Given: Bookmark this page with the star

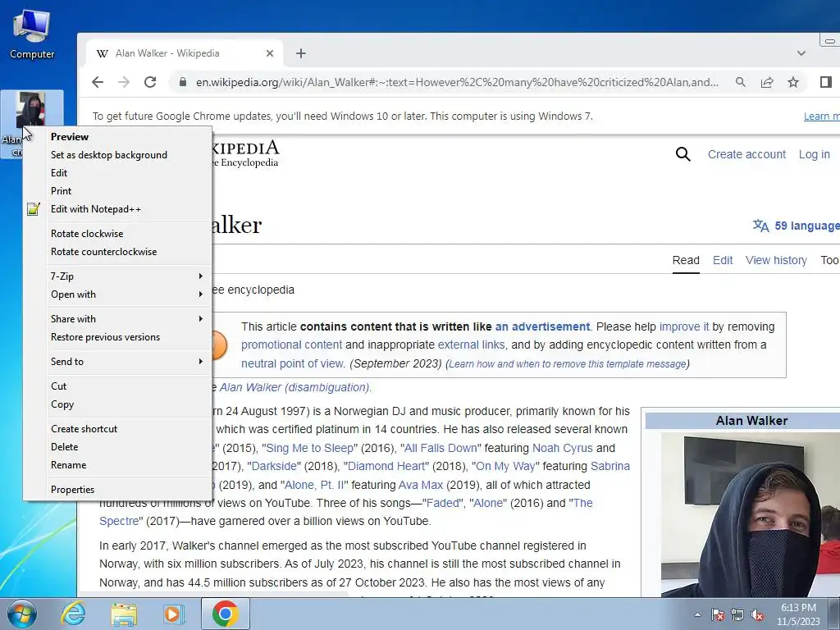Looking at the screenshot, I should (x=793, y=82).
